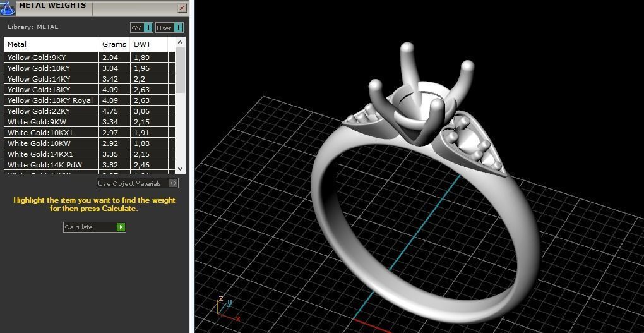Click the XYZ axis gizmo in viewport
This screenshot has height=333, width=644.
227,309
